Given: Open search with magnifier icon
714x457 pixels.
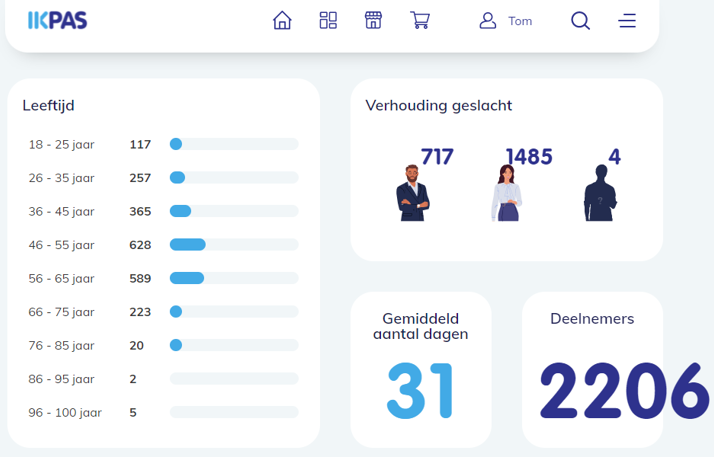Looking at the screenshot, I should pyautogui.click(x=580, y=21).
